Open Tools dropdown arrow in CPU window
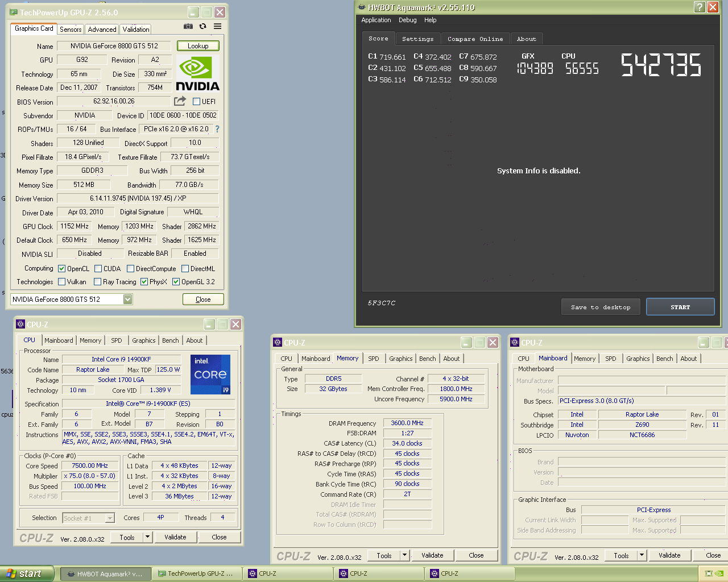728x582 pixels. [x=148, y=537]
